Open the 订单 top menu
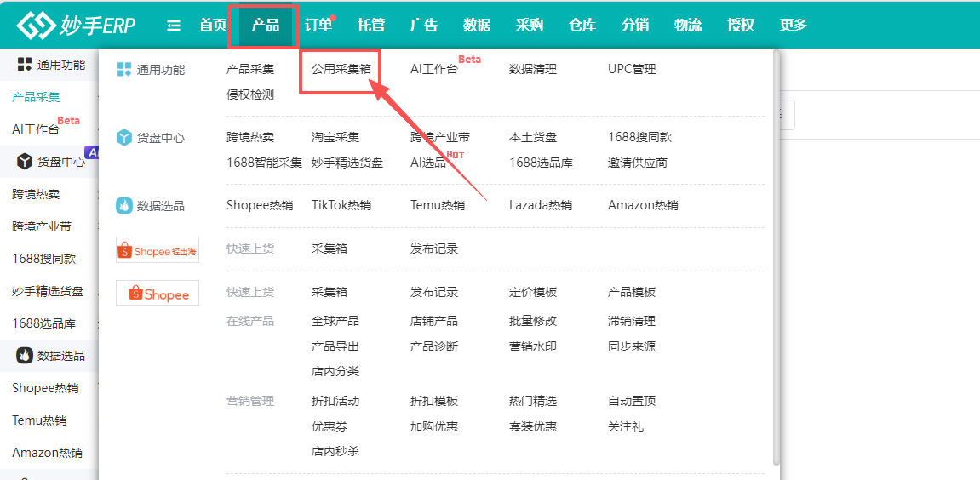 318,25
